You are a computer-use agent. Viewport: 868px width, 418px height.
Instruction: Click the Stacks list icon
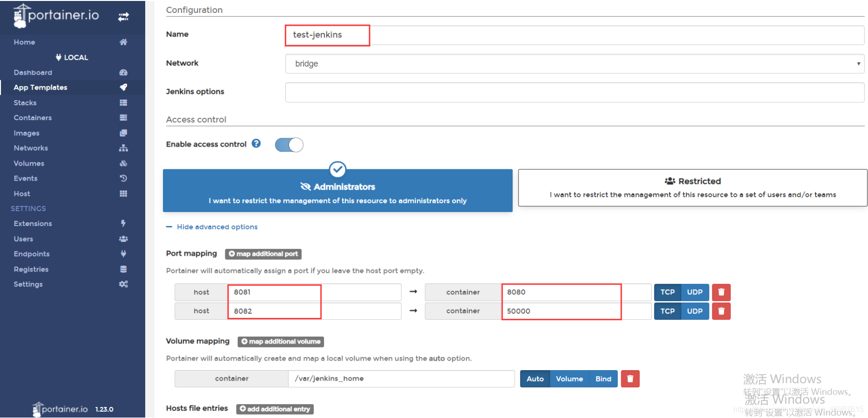click(123, 102)
